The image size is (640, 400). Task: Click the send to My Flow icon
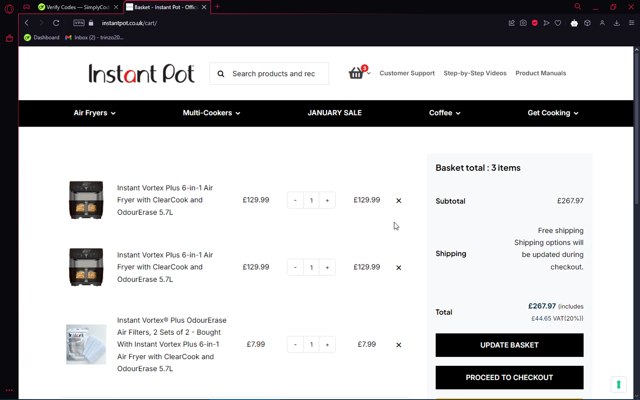(x=546, y=23)
